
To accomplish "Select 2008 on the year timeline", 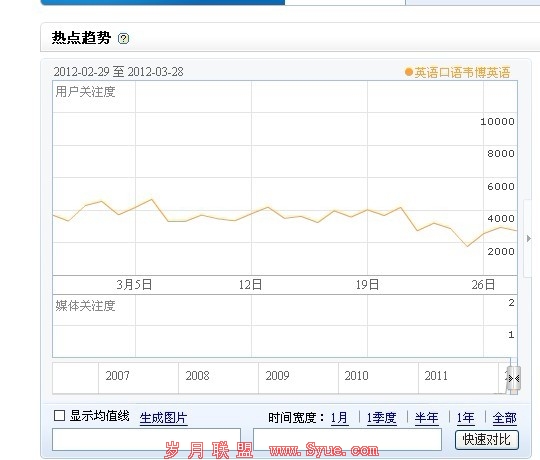I will tap(197, 375).
